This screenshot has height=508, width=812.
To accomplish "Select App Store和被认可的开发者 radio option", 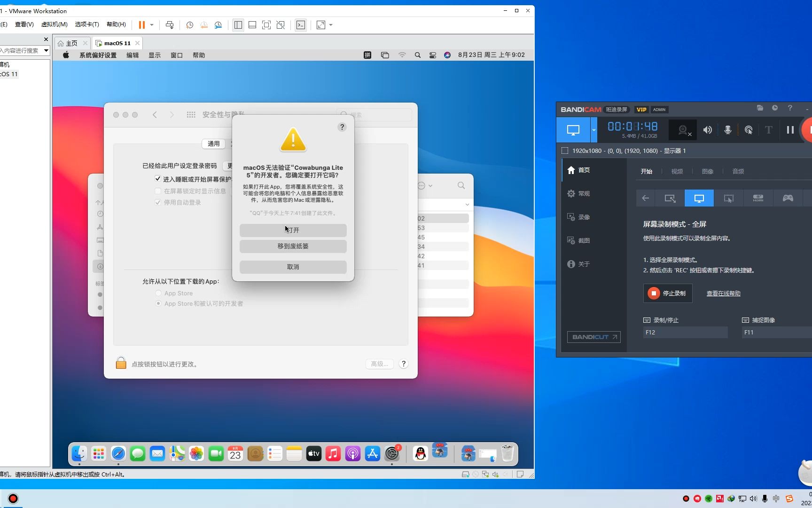I will 158,303.
